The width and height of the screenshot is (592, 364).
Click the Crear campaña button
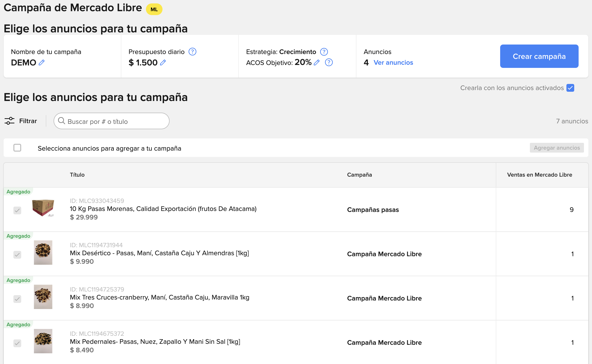coord(539,56)
